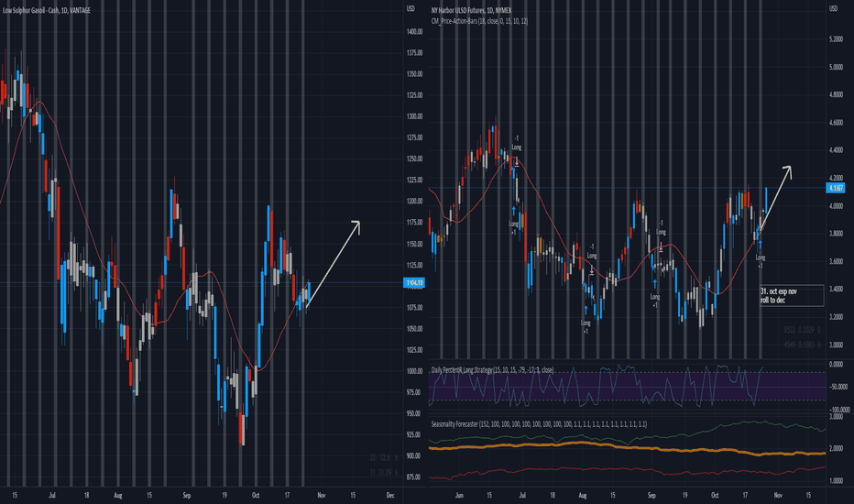The height and width of the screenshot is (504, 854).
Task: Click the Dec label on the Gasoil time axis
Action: coord(390,495)
